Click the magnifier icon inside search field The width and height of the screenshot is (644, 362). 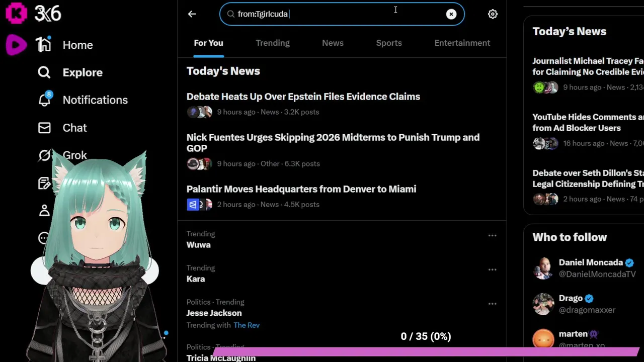[231, 14]
